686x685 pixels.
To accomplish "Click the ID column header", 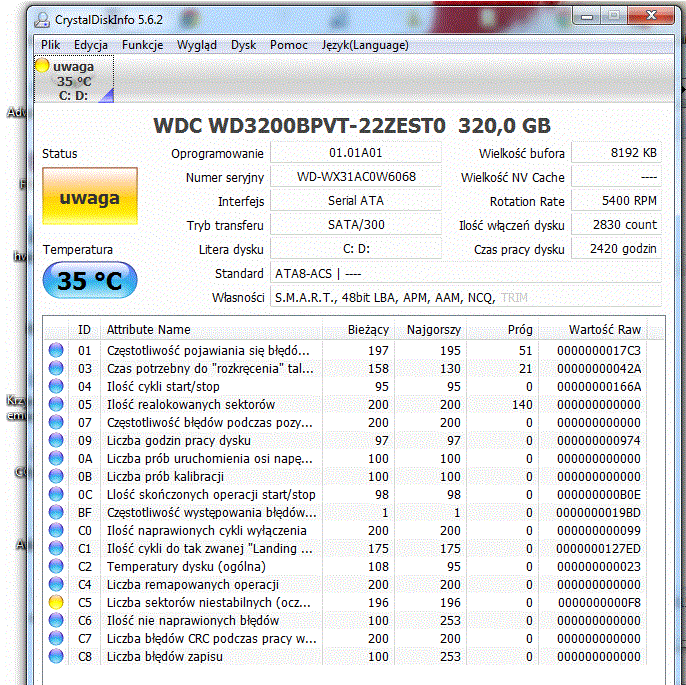I will click(84, 329).
